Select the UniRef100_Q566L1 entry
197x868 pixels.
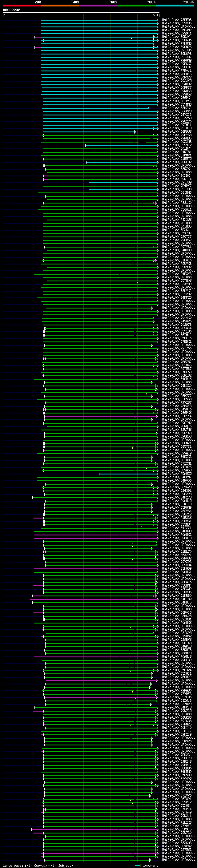pos(176,210)
